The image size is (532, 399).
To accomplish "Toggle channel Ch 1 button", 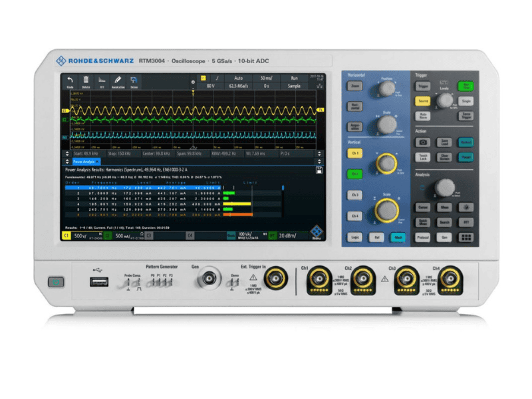I will click(356, 154).
